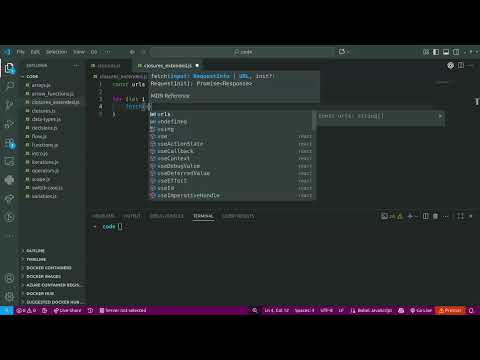This screenshot has width=480, height=360.
Task: Toggle bottom panel layout icon
Action: coord(446,52)
